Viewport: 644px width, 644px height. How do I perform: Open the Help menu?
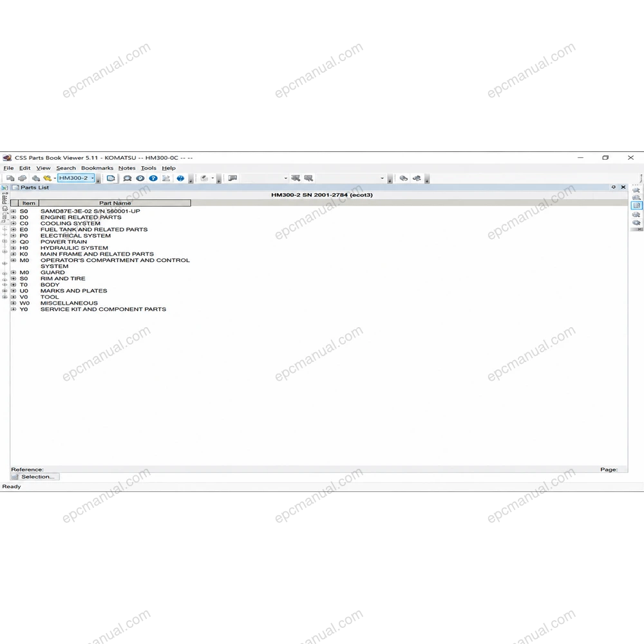(x=169, y=168)
